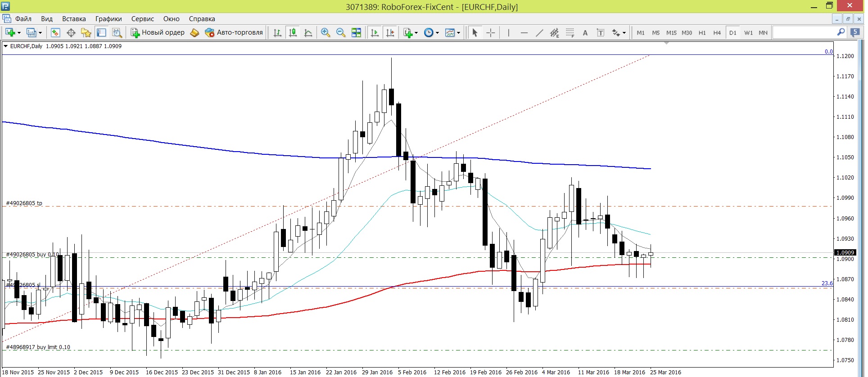This screenshot has height=377, width=868.
Task: Open the Indicators list icon
Action: tap(407, 32)
